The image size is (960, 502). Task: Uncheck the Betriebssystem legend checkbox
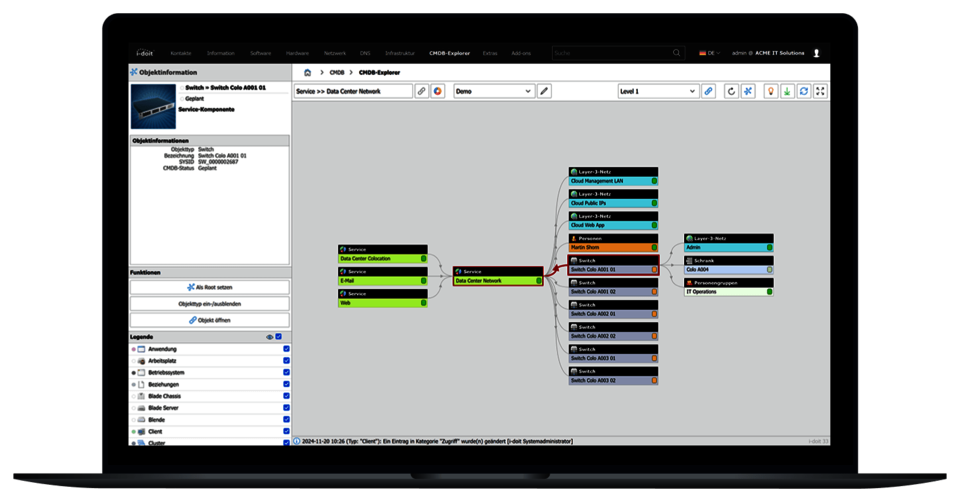(x=286, y=372)
